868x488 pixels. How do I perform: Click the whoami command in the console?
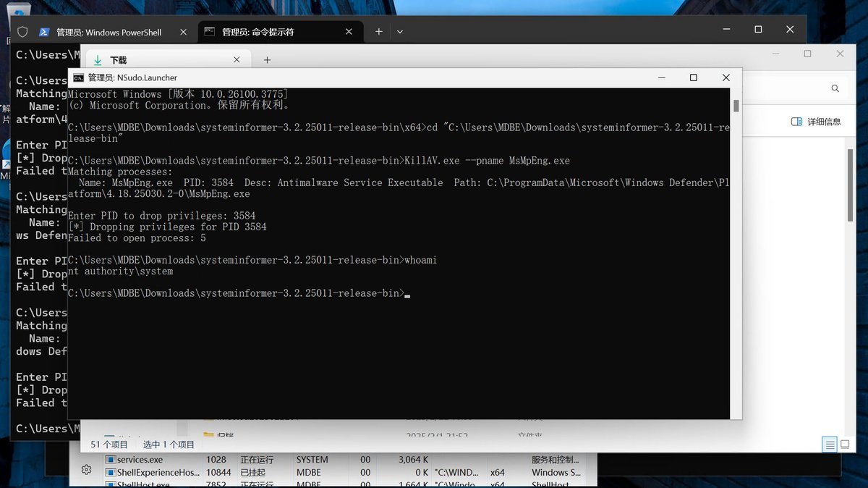coord(422,259)
